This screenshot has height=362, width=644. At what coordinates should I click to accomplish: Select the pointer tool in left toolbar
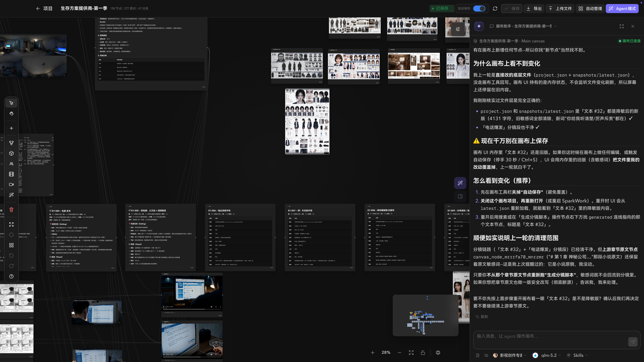click(11, 103)
